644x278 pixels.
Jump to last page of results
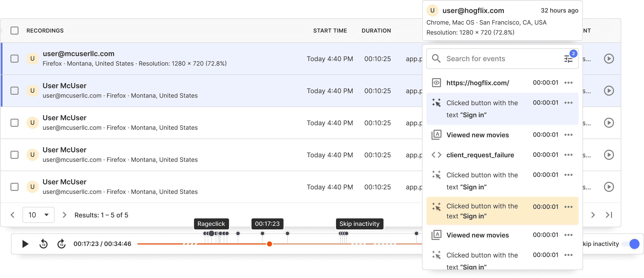[609, 215]
